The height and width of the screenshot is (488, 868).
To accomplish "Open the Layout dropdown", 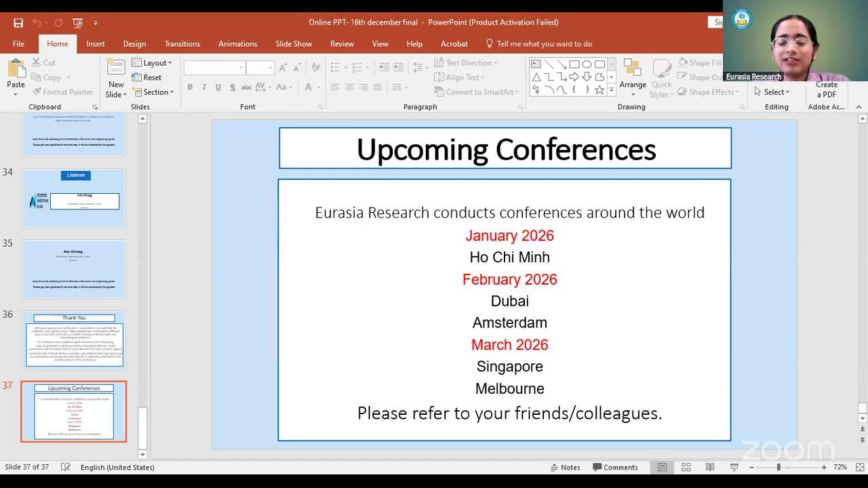I will click(152, 63).
